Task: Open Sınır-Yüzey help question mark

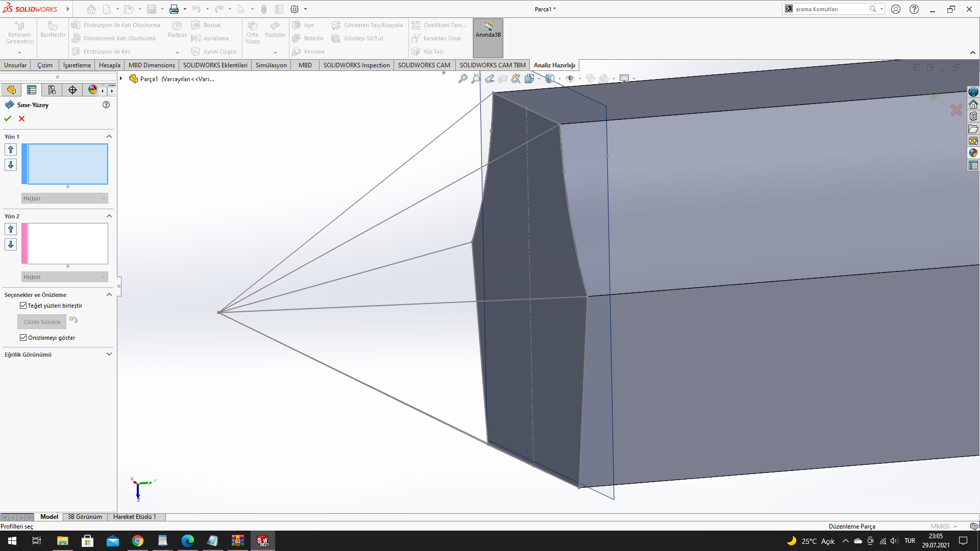Action: [106, 105]
